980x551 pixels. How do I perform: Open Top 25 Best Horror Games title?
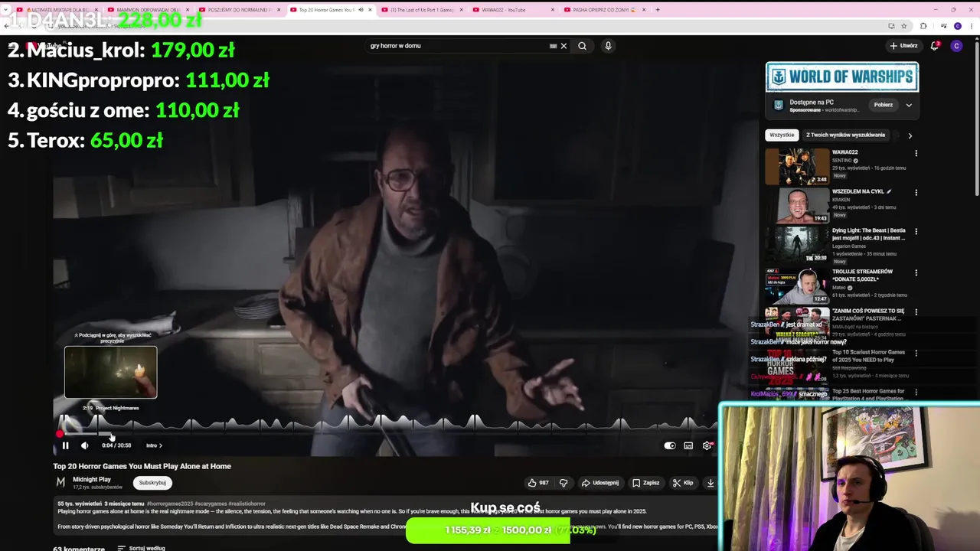868,395
